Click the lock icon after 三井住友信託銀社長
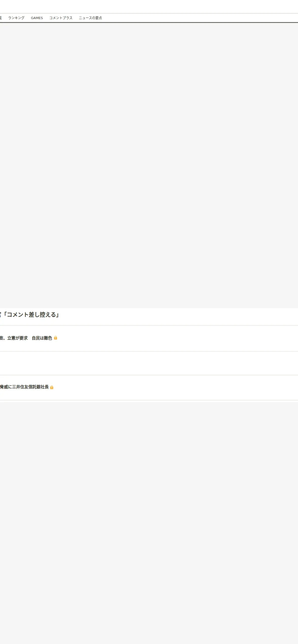Screen dimensions: 298x644 [52, 387]
